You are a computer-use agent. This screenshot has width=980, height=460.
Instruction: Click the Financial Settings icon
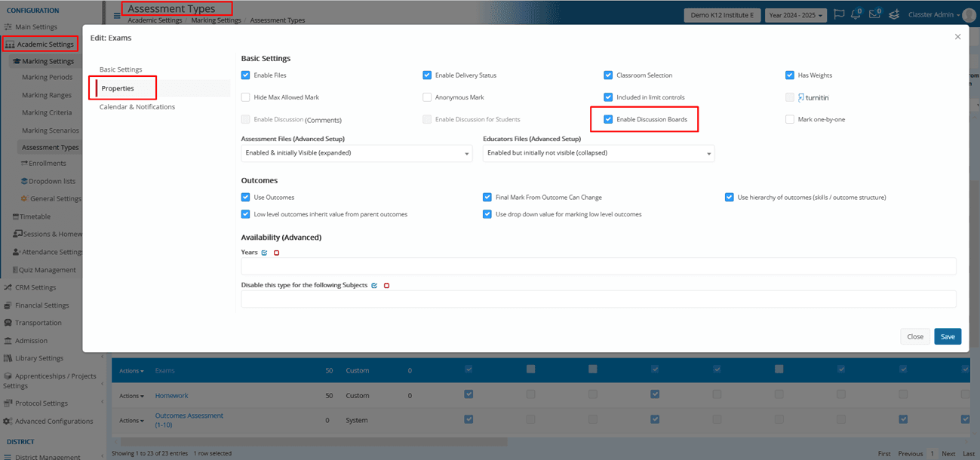[x=8, y=305]
